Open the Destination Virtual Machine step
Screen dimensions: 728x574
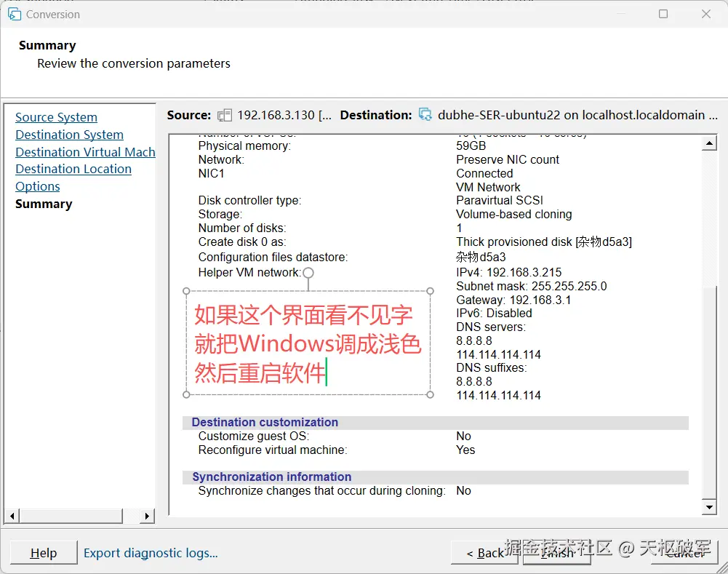(85, 152)
